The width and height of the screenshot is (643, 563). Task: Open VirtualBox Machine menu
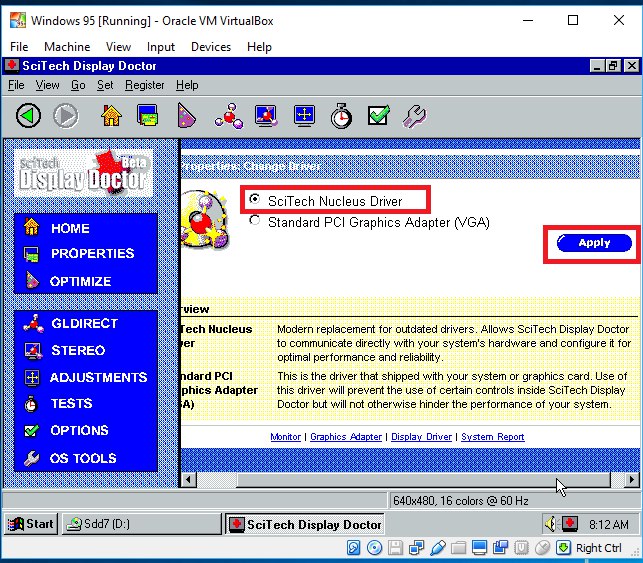pyautogui.click(x=67, y=47)
